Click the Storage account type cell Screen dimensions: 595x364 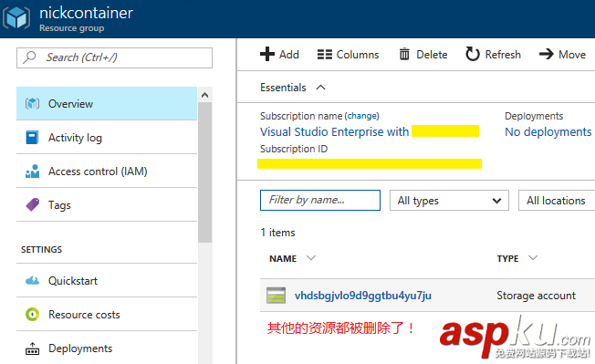click(x=536, y=296)
